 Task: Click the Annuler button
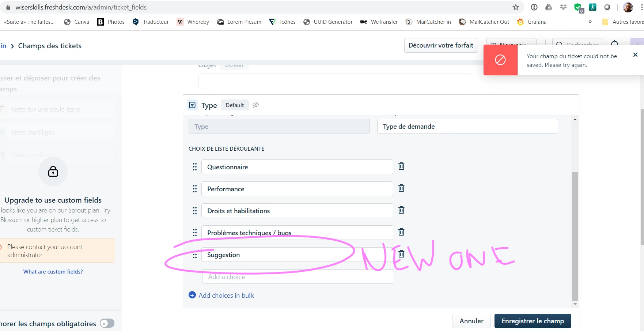pos(471,321)
